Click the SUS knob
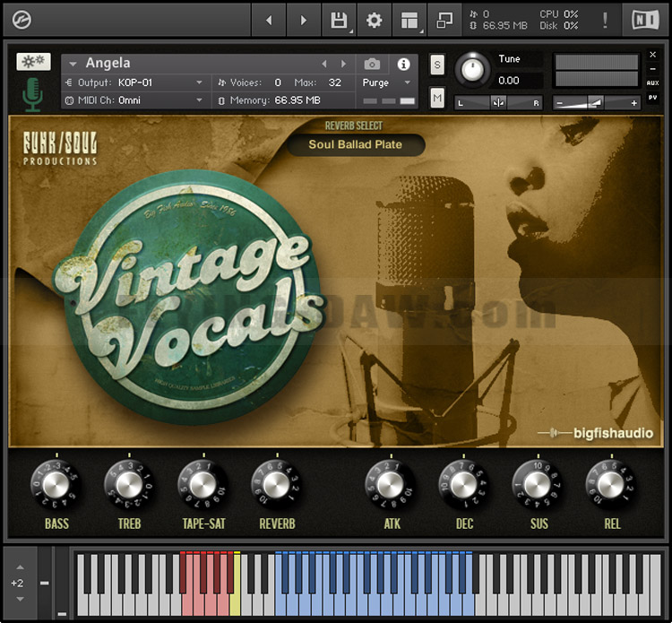The width and height of the screenshot is (672, 623). (x=537, y=484)
